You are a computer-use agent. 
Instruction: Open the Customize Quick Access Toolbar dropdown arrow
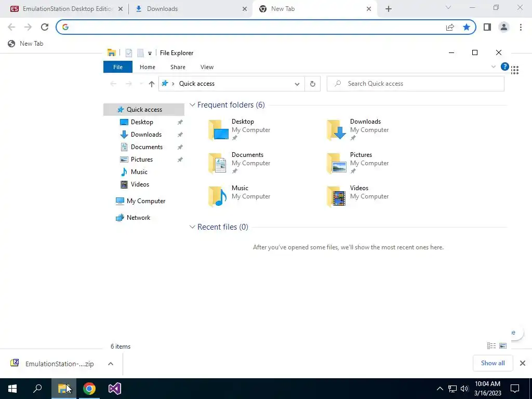150,54
